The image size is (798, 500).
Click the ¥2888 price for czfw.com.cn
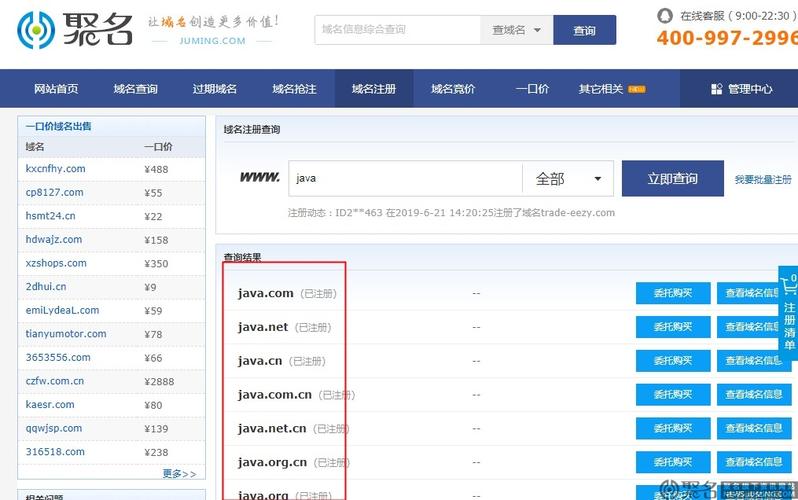pyautogui.click(x=159, y=382)
